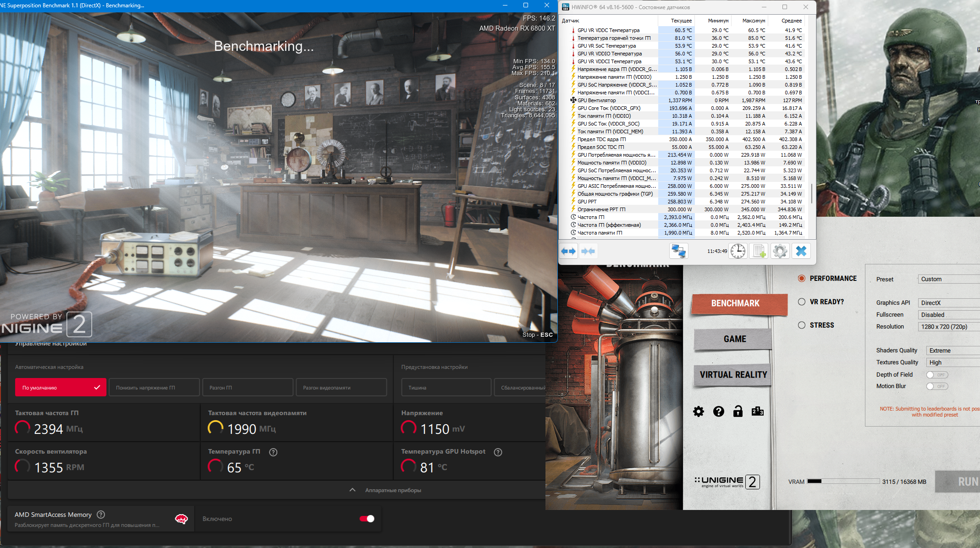
Task: Disable AMD SmartAccess Memory toggle
Action: click(x=367, y=519)
